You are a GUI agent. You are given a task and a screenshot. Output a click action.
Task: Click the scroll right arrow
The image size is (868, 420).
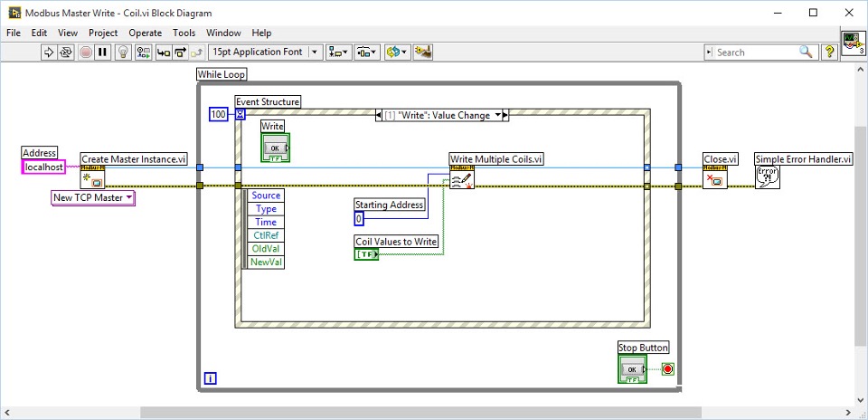(x=849, y=412)
